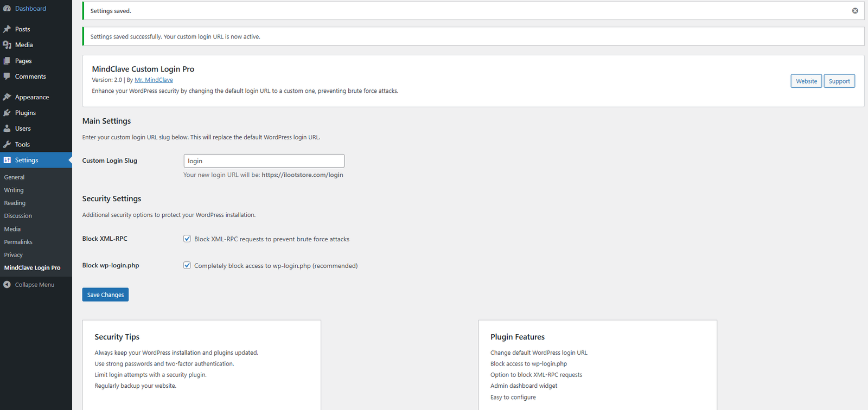Image resolution: width=868 pixels, height=410 pixels.
Task: Go to General settings submenu
Action: (14, 177)
